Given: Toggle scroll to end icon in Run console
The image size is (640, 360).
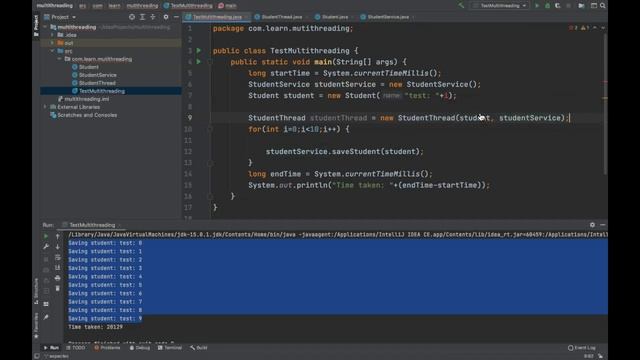Looking at the screenshot, I should pyautogui.click(x=58, y=267).
